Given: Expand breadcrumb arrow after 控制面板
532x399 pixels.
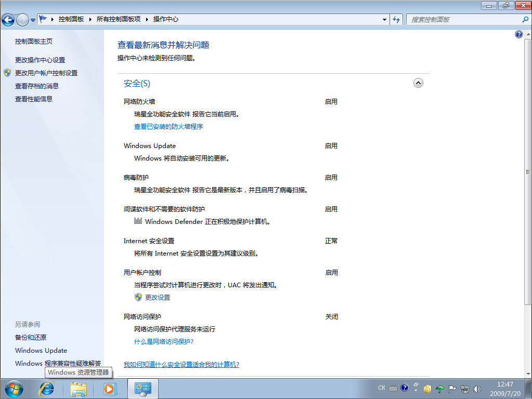Looking at the screenshot, I should 89,19.
